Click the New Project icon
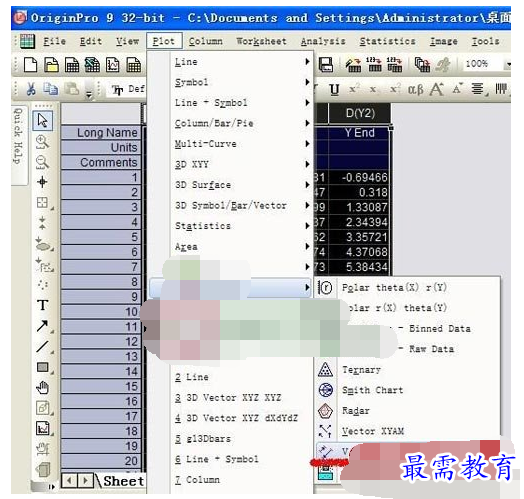 (x=30, y=65)
